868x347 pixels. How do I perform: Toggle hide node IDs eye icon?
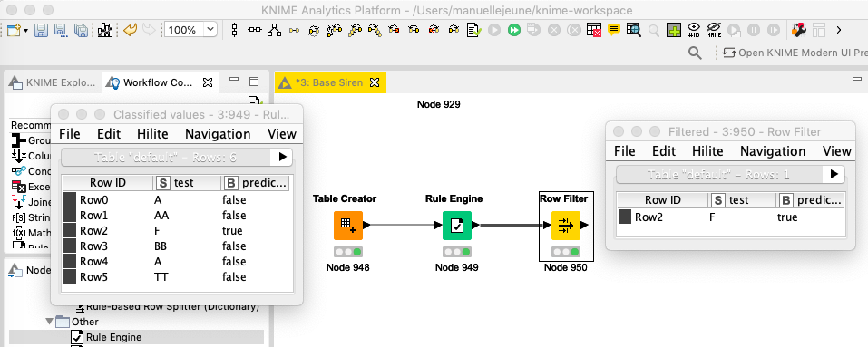click(x=694, y=30)
